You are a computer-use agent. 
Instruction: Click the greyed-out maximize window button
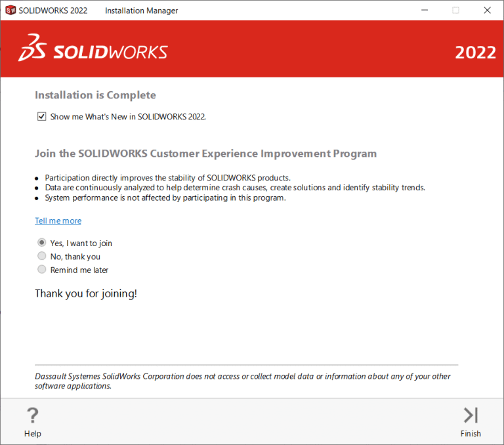tap(455, 11)
